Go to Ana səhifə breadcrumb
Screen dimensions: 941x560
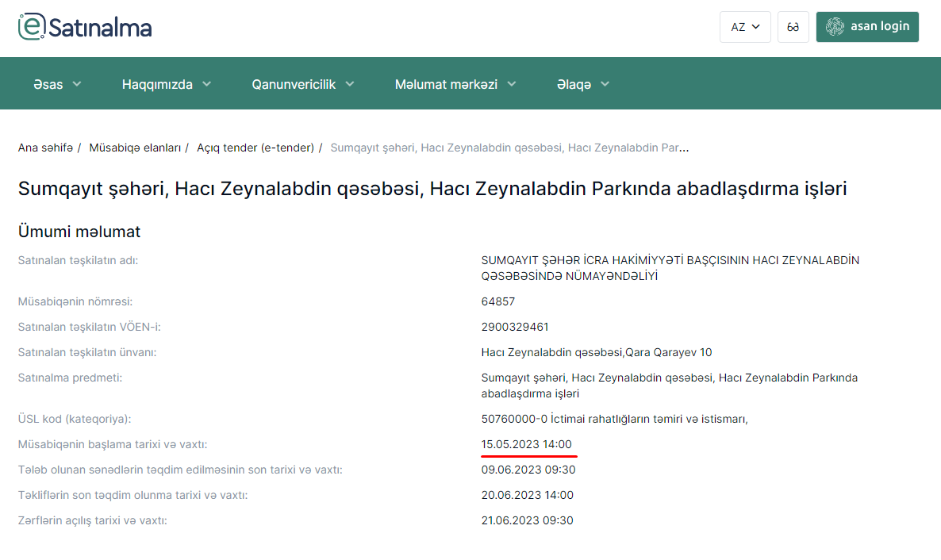click(x=45, y=148)
